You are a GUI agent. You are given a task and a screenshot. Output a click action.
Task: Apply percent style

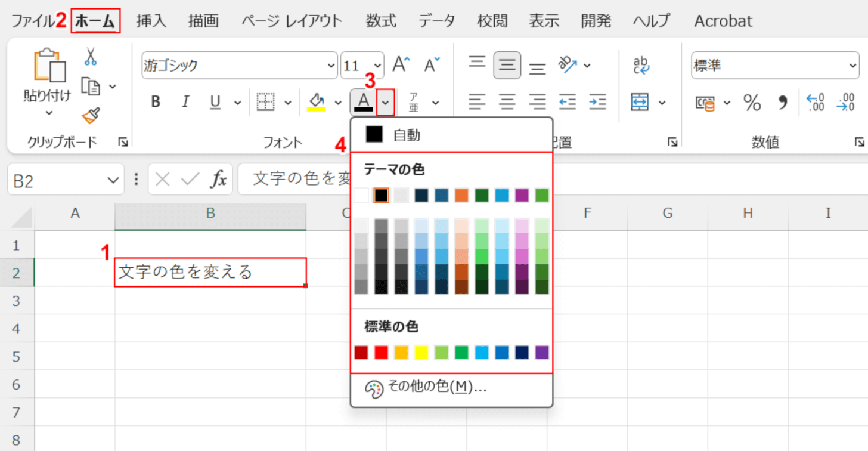pos(752,103)
